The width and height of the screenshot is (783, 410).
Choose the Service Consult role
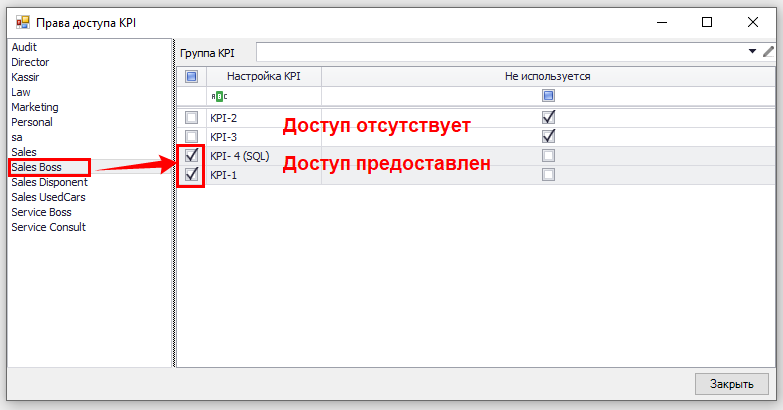pyautogui.click(x=48, y=227)
